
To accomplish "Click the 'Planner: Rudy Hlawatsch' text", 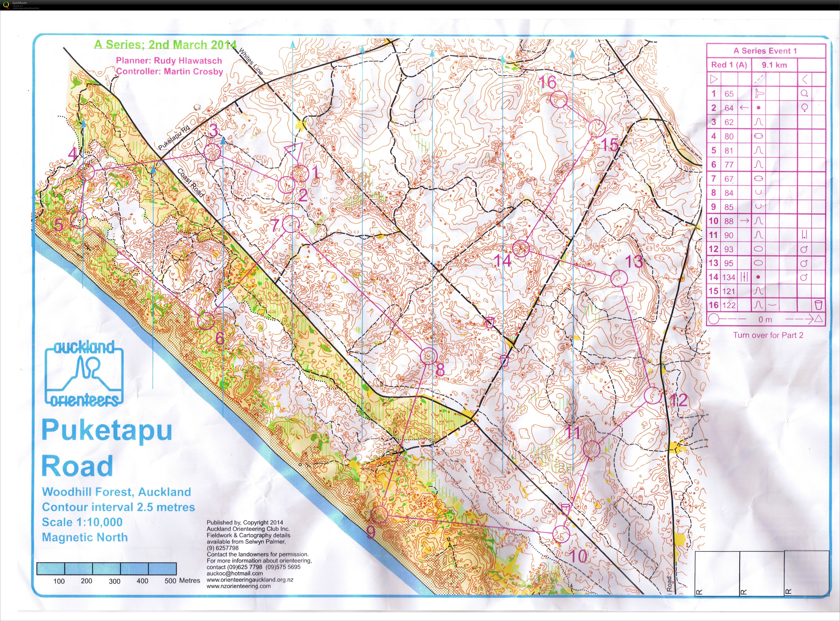I will [169, 60].
